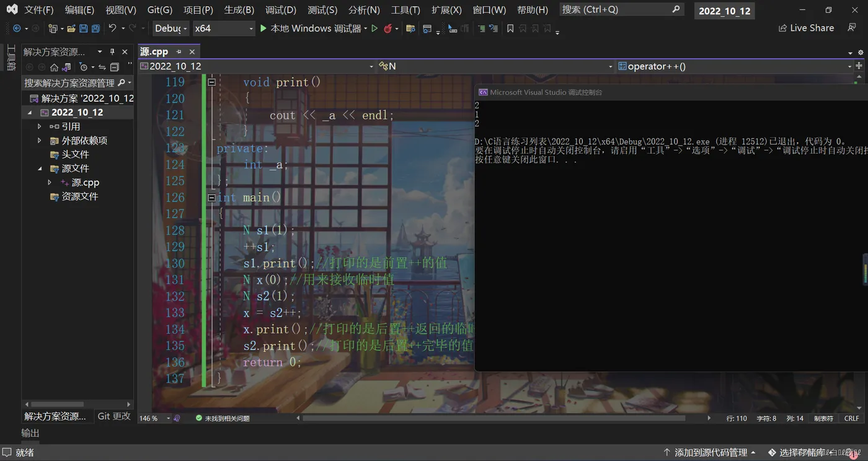Click the bookmark icon in the toolbar
868x461 pixels.
(x=510, y=29)
